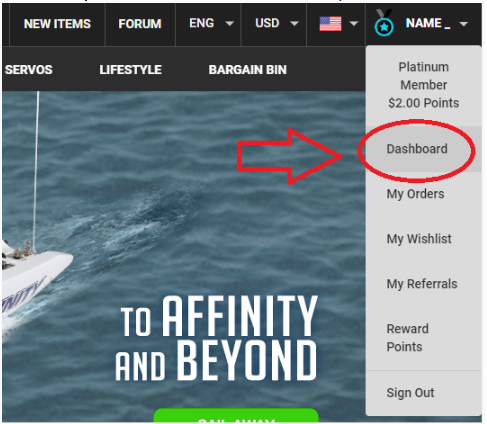Open My Orders in account menu
This screenshot has width=487, height=424.
[x=415, y=194]
